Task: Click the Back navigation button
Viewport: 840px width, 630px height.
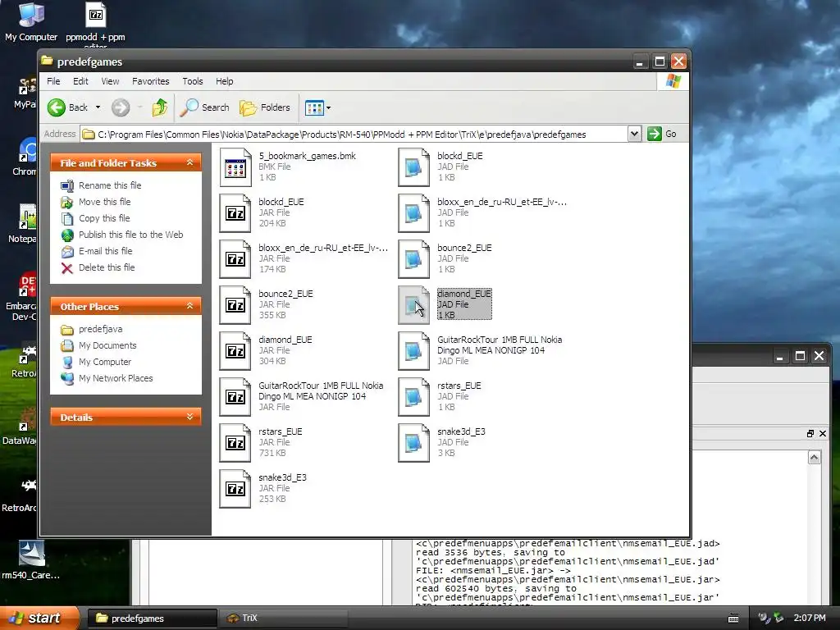Action: [x=67, y=107]
